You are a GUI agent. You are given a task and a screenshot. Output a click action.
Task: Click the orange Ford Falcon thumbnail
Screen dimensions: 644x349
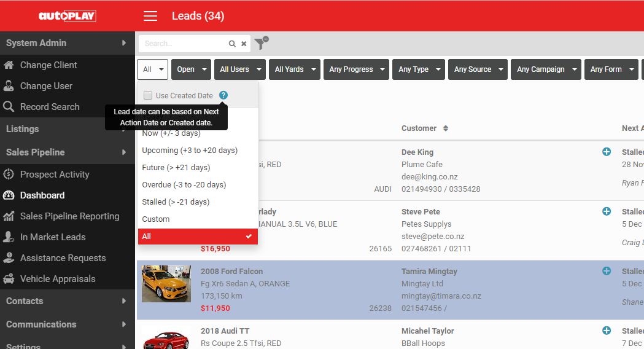pos(166,284)
